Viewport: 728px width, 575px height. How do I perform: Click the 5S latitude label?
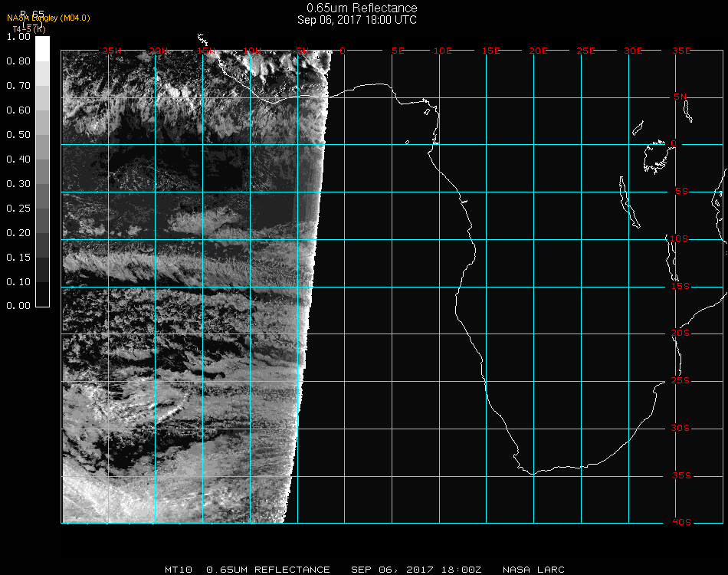click(681, 192)
